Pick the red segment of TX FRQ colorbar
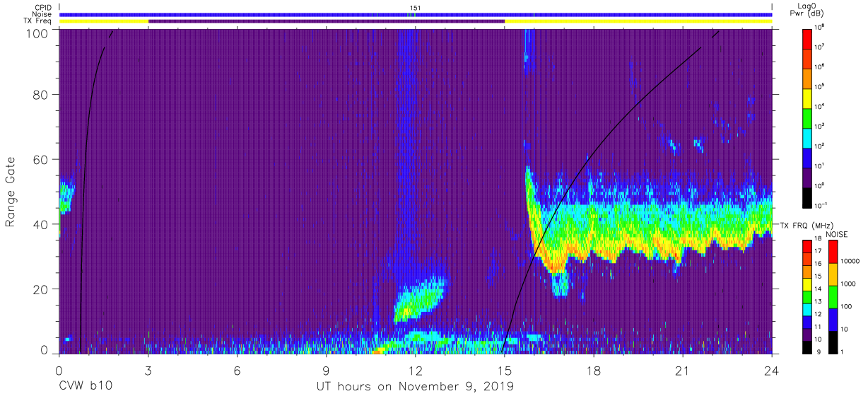Image resolution: width=868 pixels, height=401 pixels. (807, 247)
